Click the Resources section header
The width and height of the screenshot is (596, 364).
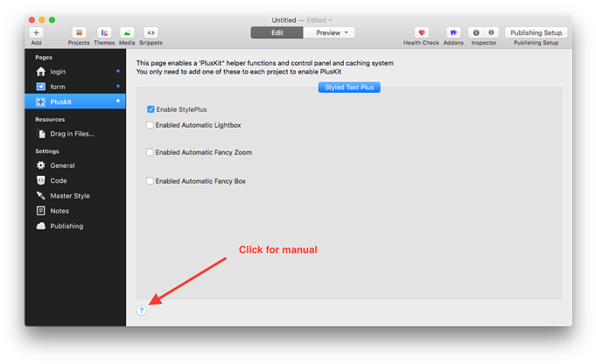click(x=50, y=119)
